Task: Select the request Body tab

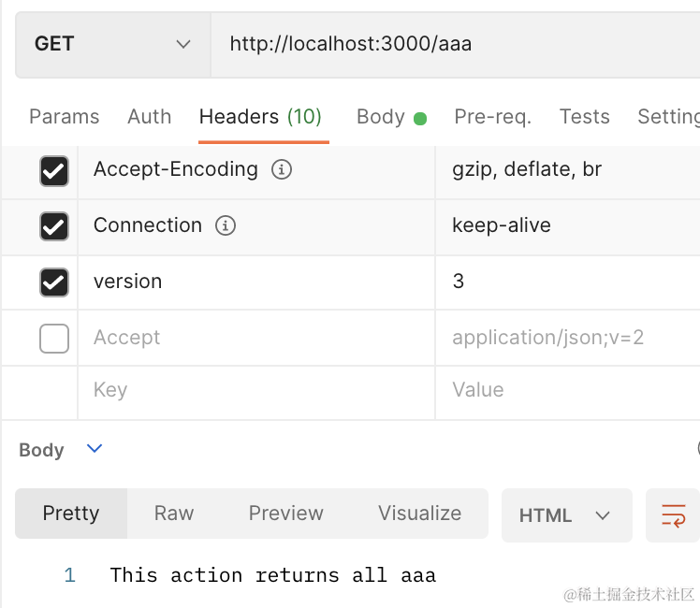Action: coord(381,117)
